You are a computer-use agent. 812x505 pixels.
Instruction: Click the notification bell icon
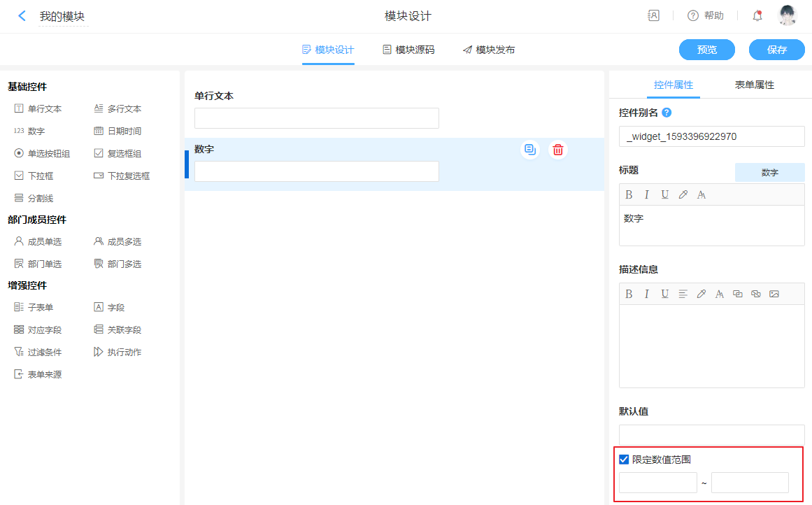click(x=757, y=15)
